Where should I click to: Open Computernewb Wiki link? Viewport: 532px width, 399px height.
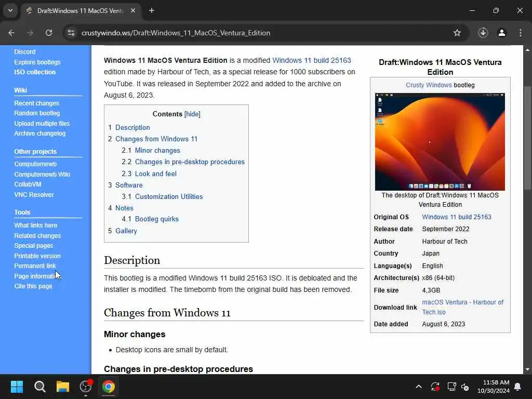coord(42,175)
